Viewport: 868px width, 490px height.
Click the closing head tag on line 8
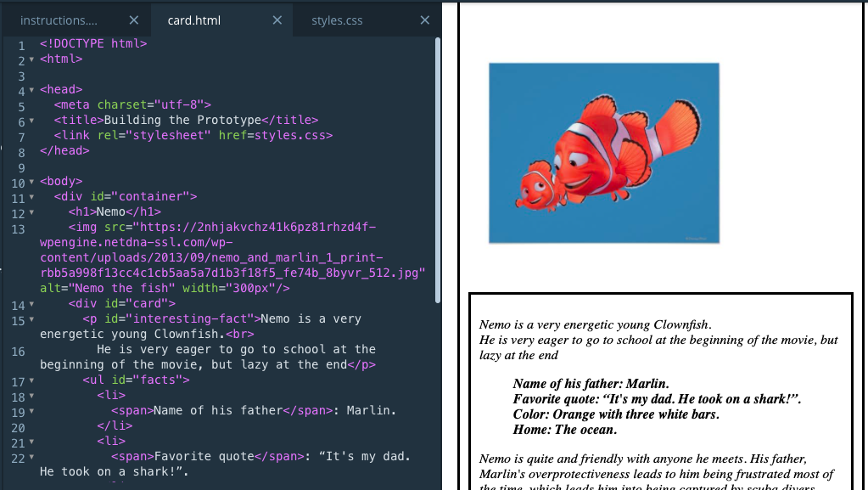click(x=64, y=150)
